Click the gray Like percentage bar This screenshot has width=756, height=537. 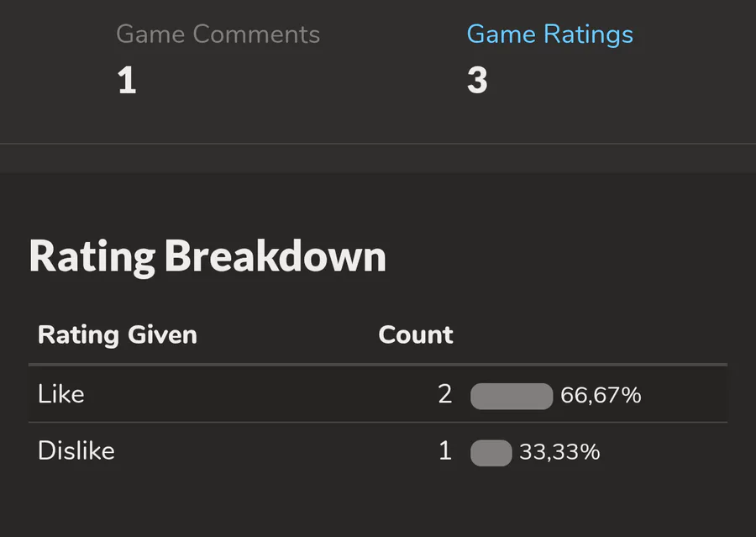[512, 396]
